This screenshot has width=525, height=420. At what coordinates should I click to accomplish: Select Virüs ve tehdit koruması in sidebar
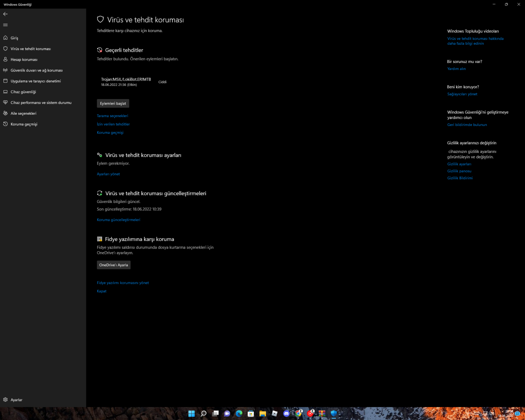tap(43, 49)
